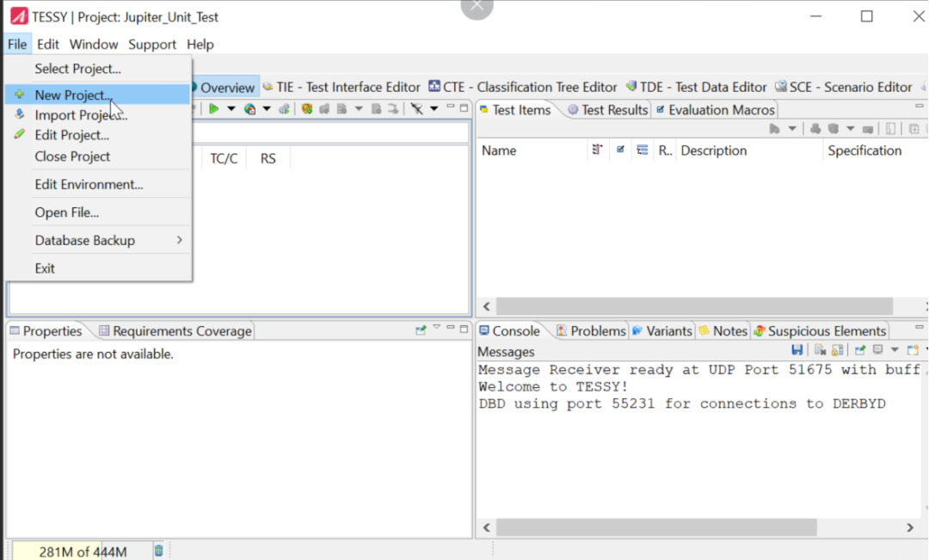Viewport: 929px width, 560px height.
Task: Open dropdown arrow beside Test Items flag icon
Action: pyautogui.click(x=792, y=128)
